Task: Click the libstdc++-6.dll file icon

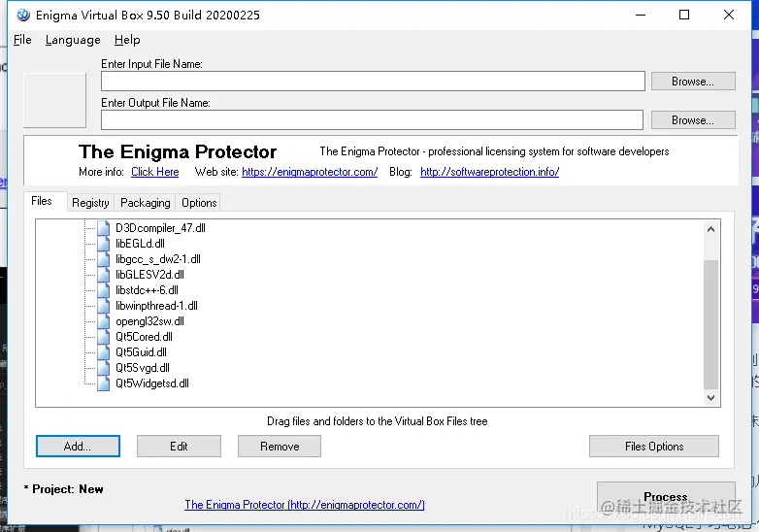Action: pos(103,290)
